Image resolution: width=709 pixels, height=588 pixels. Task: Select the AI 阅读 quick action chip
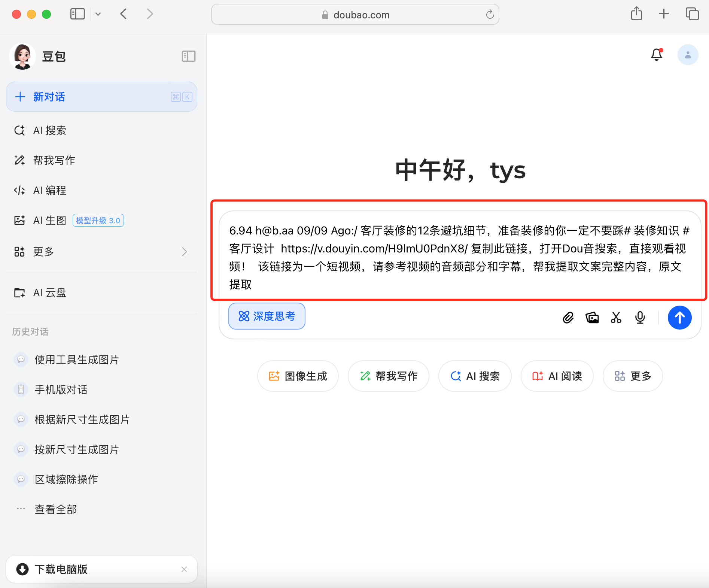coord(557,376)
